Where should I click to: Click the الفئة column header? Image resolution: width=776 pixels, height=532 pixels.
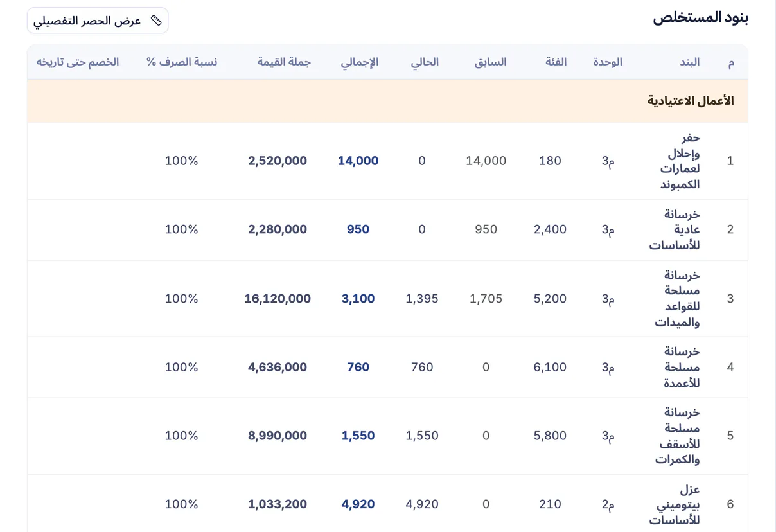pyautogui.click(x=556, y=62)
